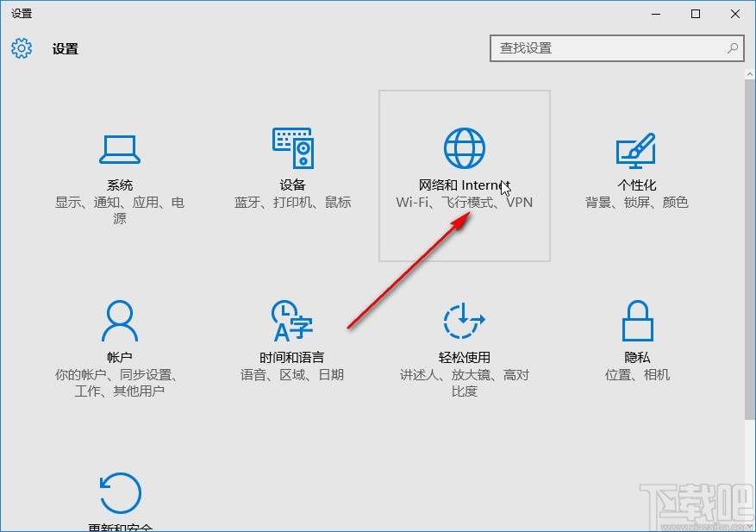Open the 网络和Internet globe icon
This screenshot has width=756, height=532.
tap(464, 147)
